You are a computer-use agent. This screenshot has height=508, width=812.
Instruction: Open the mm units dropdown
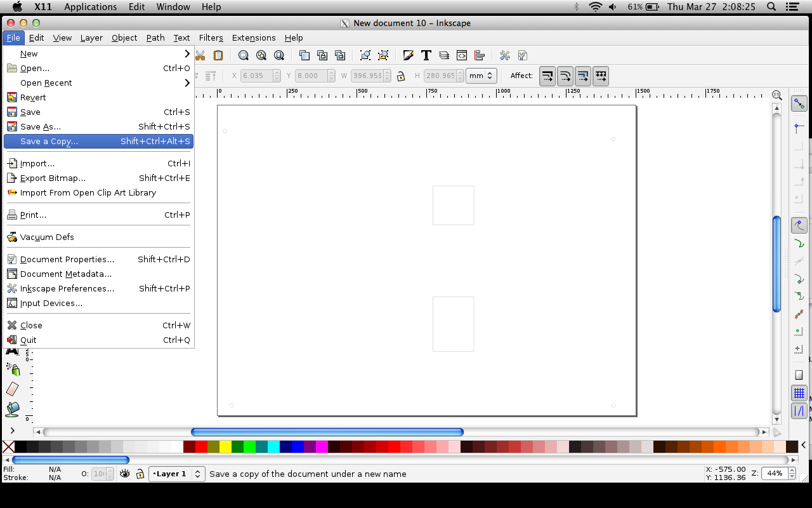(481, 76)
